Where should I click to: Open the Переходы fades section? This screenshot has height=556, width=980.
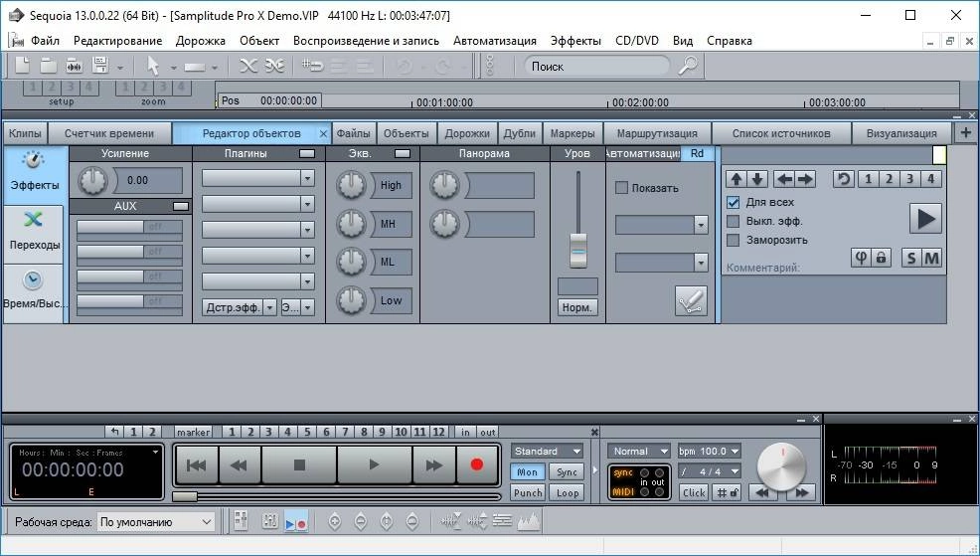click(35, 234)
